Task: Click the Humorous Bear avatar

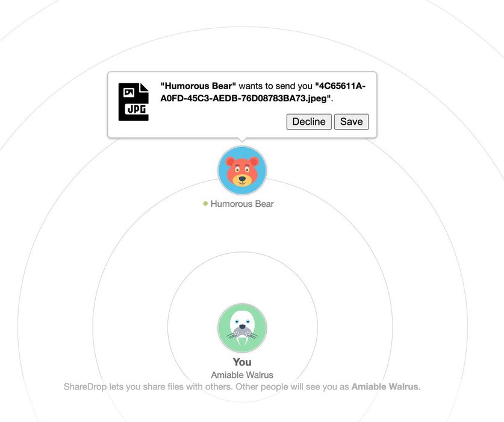Action: (242, 170)
